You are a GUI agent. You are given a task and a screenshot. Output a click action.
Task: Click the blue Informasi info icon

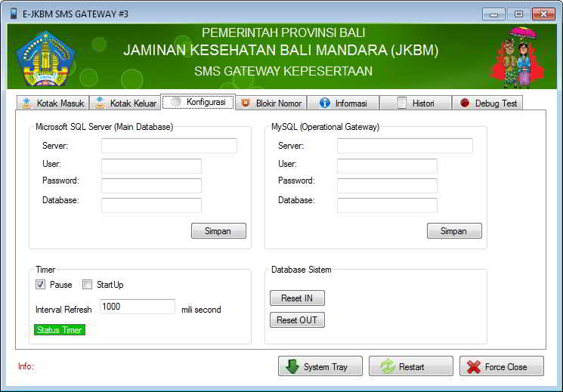pos(325,103)
